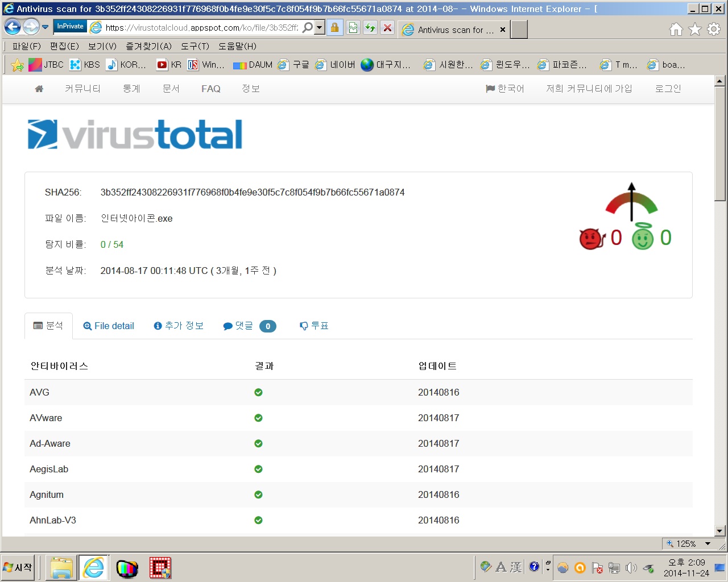
Task: Click the green check in AVG row
Action: pos(258,392)
